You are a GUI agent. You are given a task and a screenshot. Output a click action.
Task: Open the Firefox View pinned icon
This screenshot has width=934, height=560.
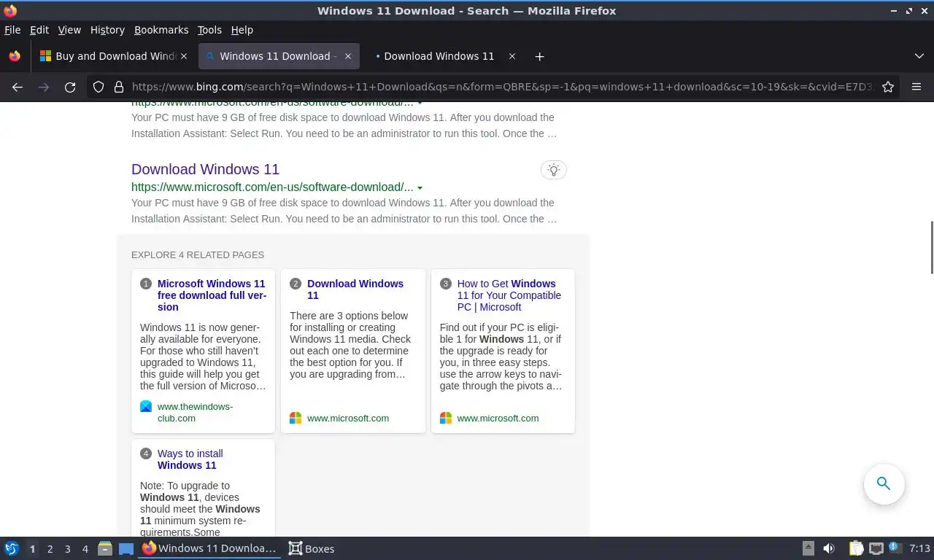coord(15,56)
